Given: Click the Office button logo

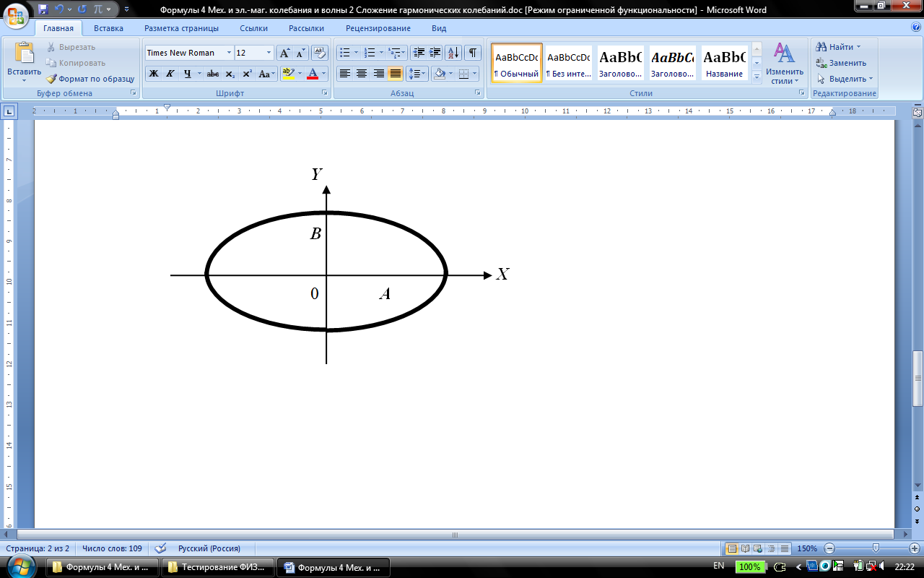Looking at the screenshot, I should [17, 14].
